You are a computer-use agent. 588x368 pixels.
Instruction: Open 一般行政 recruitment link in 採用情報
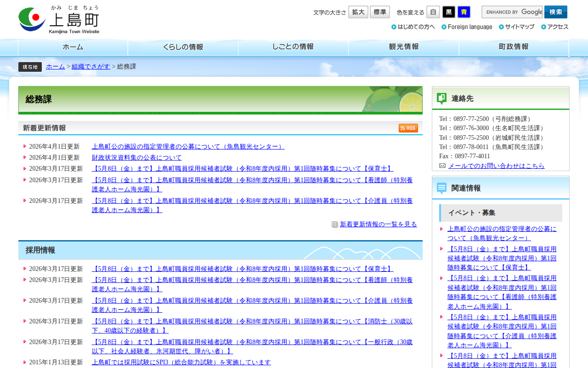[252, 347]
